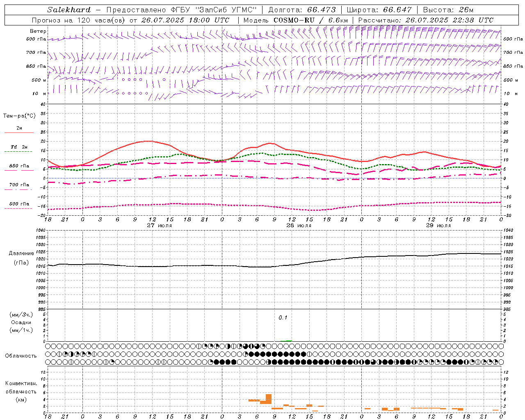Screen dimensions: 525x420
Task: Select the ФГБУ "ЗапСиб УГМС" provider text
Action: (214, 10)
